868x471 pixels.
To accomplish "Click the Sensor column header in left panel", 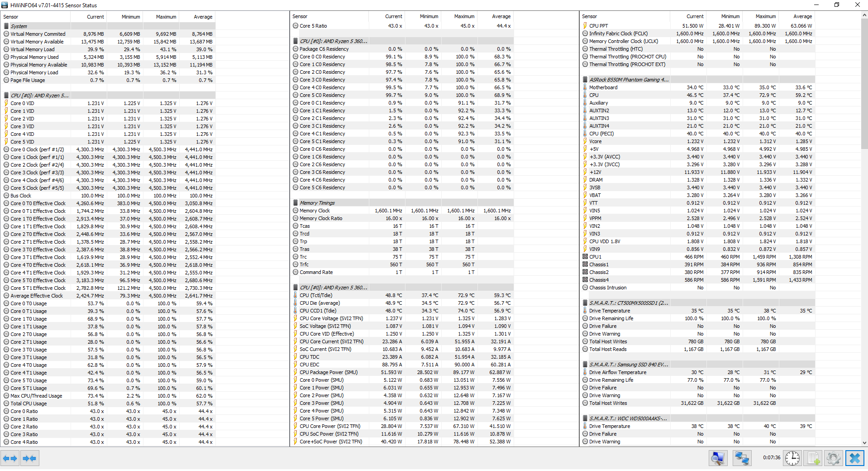I will (36, 17).
